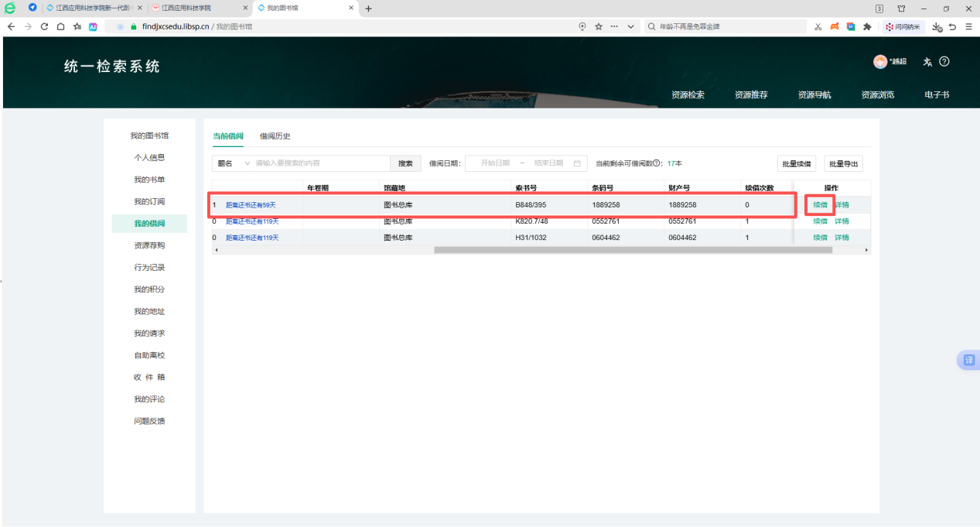Open 电子书 in the top navigation
The height and width of the screenshot is (527, 980).
[937, 95]
